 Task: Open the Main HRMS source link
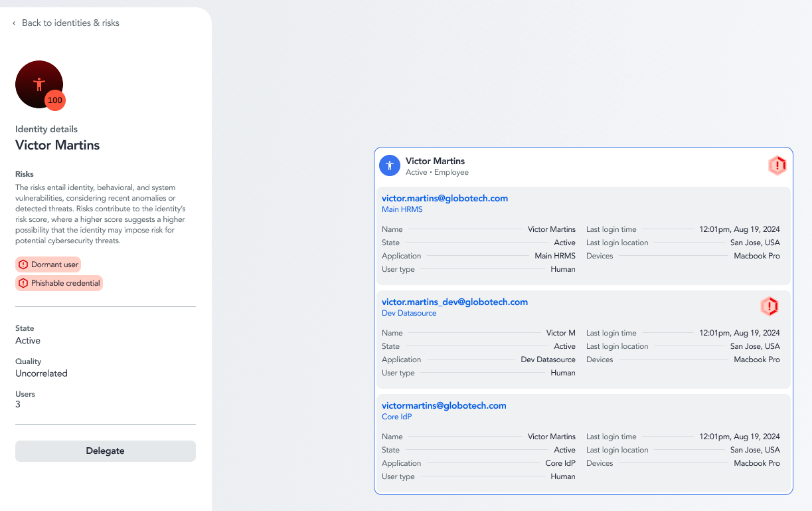point(402,209)
